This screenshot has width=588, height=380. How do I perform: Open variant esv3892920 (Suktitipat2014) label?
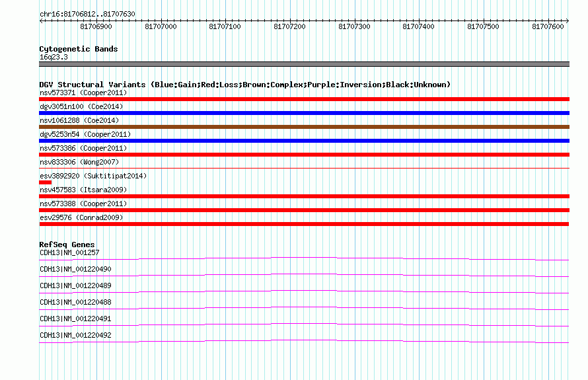coord(93,176)
